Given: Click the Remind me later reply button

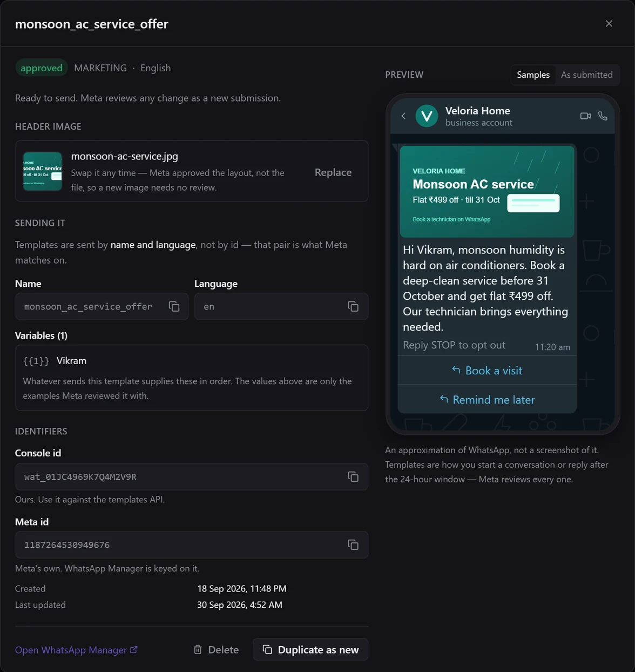Looking at the screenshot, I should [x=487, y=400].
